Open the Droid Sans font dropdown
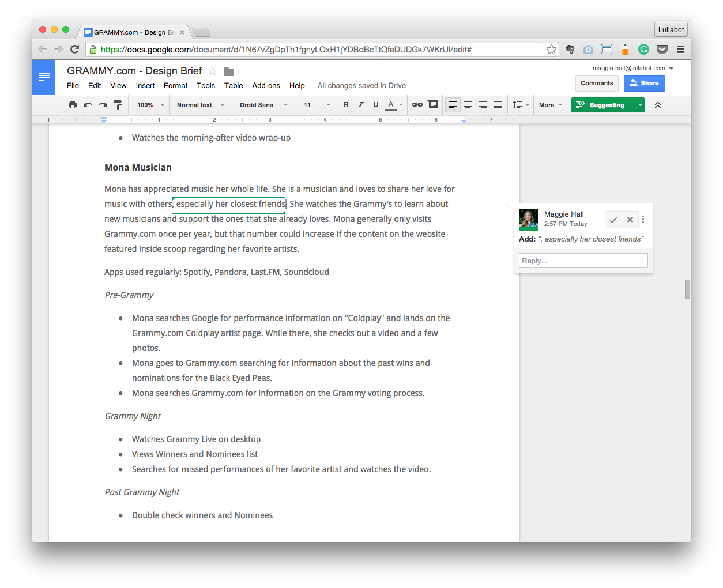The image size is (723, 588). 263,105
